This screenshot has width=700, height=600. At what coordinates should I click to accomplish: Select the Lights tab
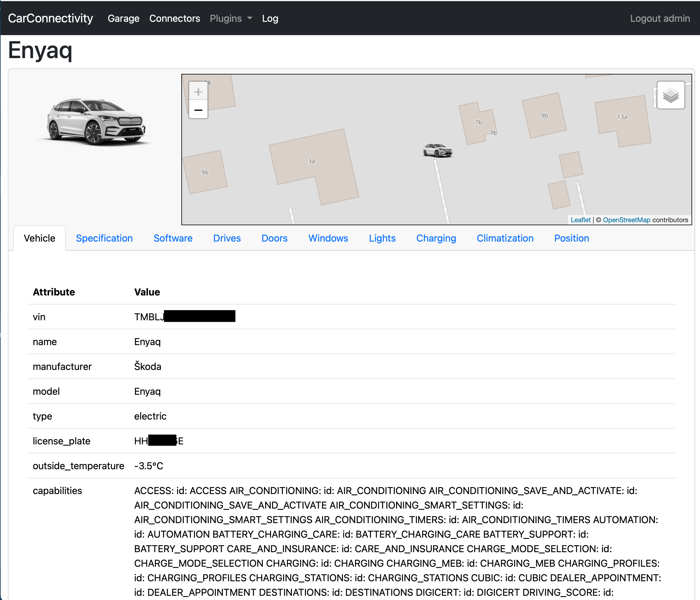pos(382,238)
